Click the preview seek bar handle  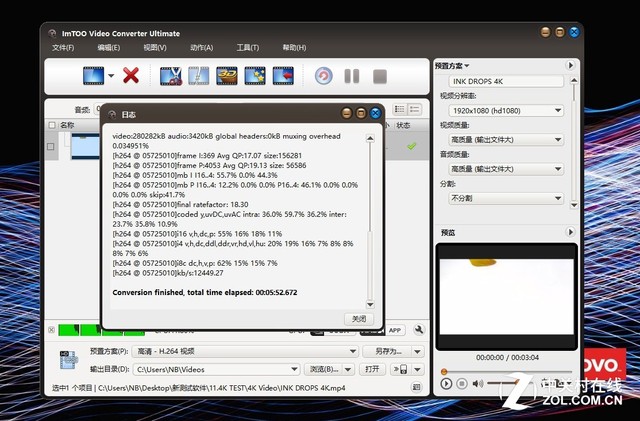(444, 372)
